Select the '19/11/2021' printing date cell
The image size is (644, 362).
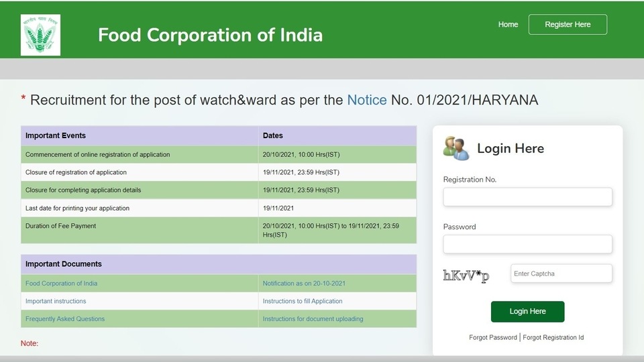[337, 208]
